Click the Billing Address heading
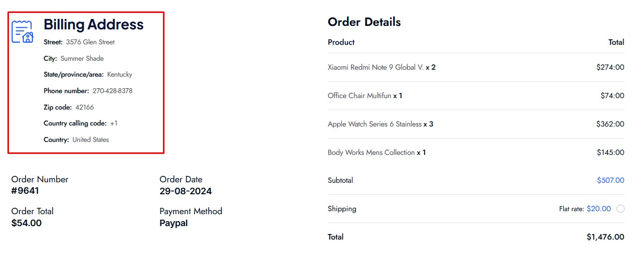644x260 pixels. tap(94, 24)
